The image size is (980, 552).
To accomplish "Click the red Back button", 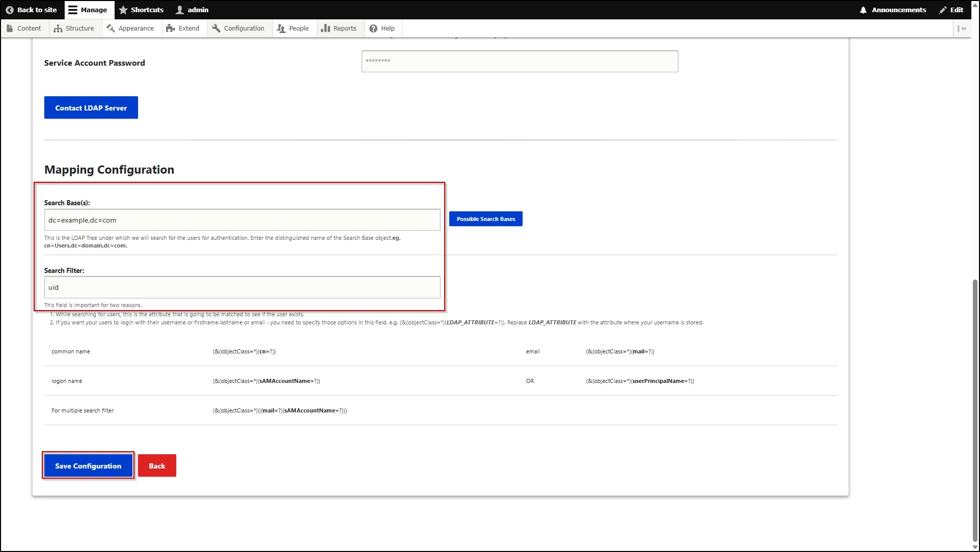I will [157, 465].
